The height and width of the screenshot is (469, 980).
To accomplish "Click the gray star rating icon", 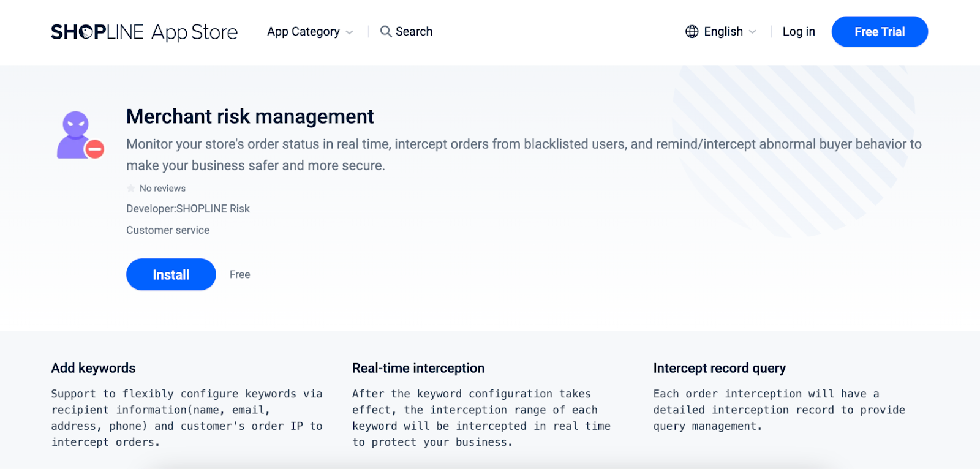I will 130,189.
